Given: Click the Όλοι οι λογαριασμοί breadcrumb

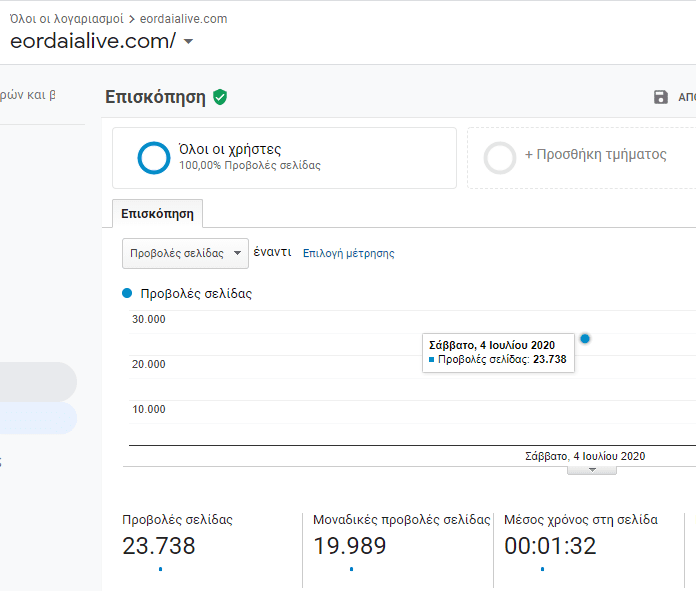Looking at the screenshot, I should tap(67, 19).
